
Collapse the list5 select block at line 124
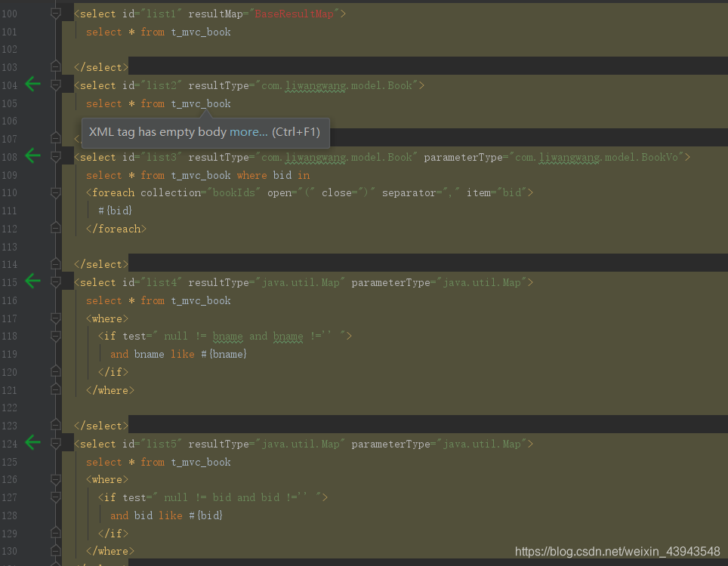(55, 444)
